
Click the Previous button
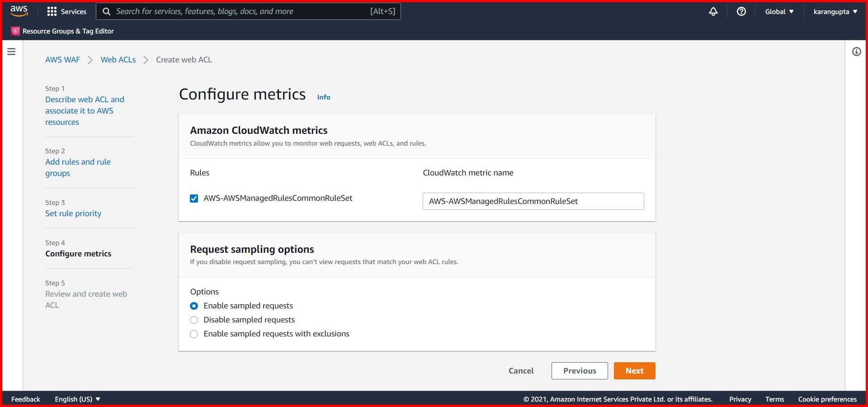click(x=579, y=370)
